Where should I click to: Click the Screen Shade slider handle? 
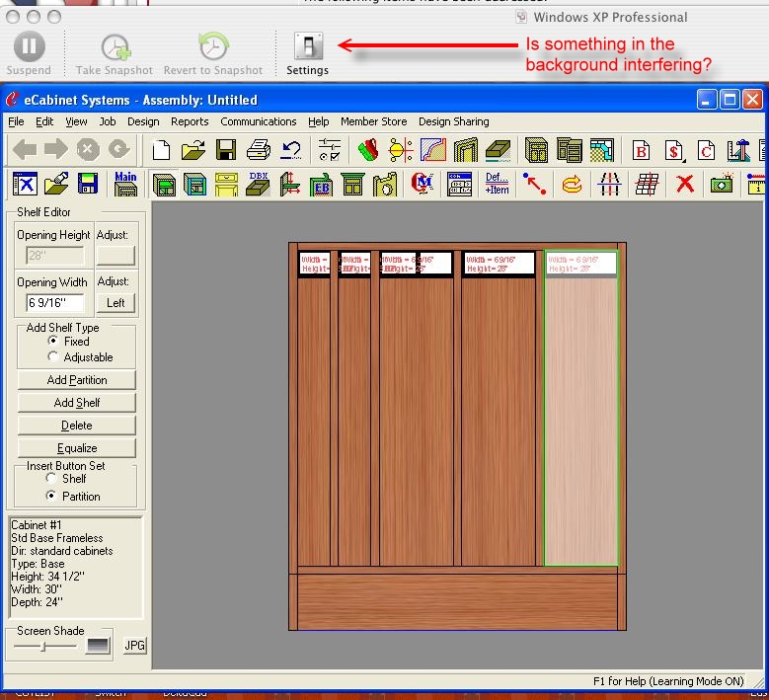coord(43,647)
